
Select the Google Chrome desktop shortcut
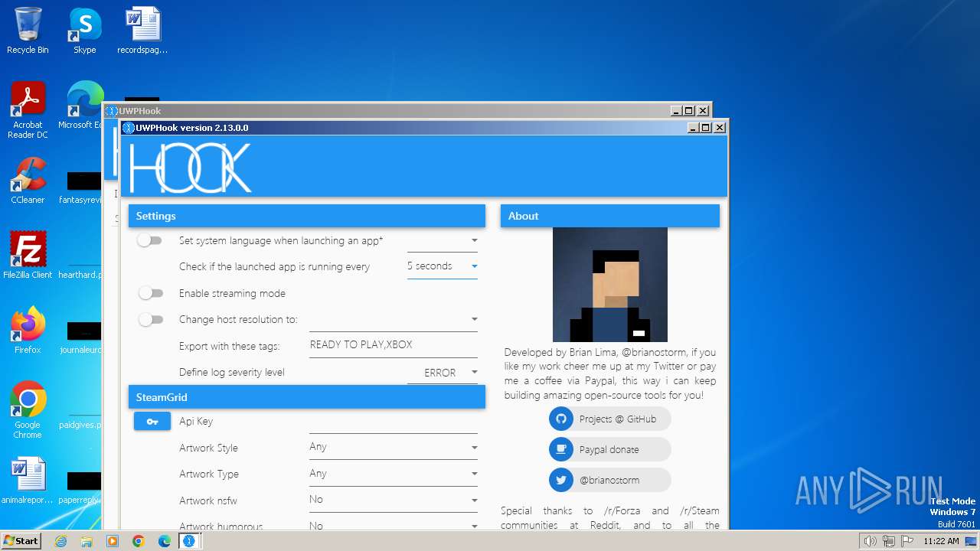pos(28,410)
